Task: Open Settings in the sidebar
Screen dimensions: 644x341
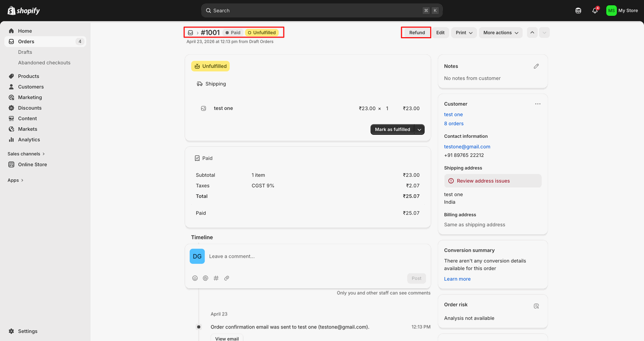Action: 45,331
